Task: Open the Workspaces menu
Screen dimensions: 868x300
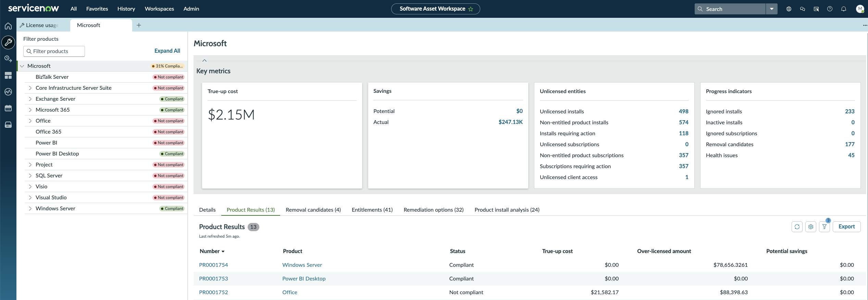Action: (159, 9)
